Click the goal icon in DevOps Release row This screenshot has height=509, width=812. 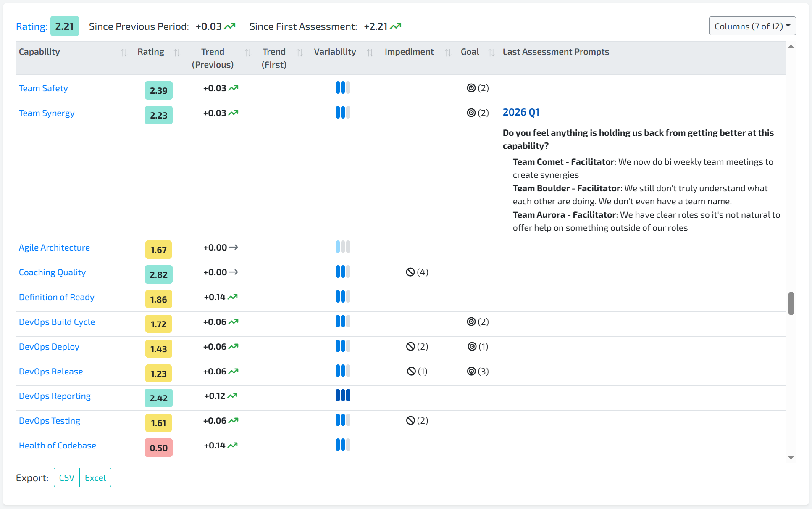[x=471, y=372]
